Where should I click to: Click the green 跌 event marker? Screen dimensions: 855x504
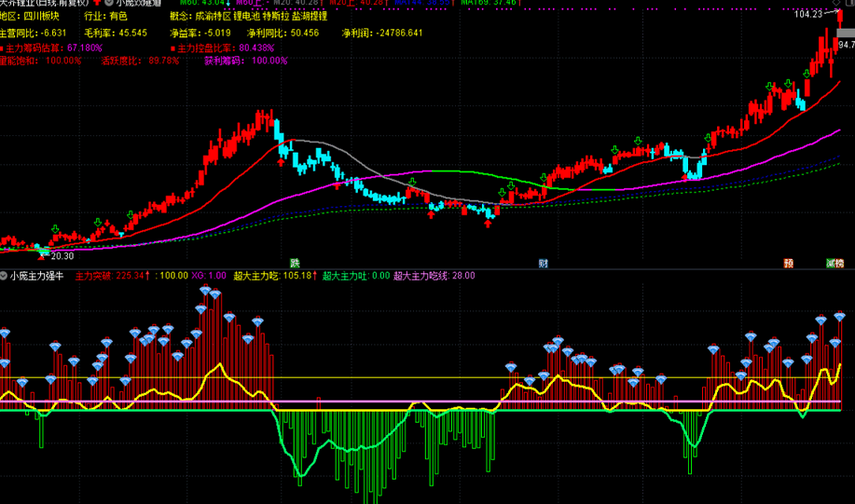[295, 263]
